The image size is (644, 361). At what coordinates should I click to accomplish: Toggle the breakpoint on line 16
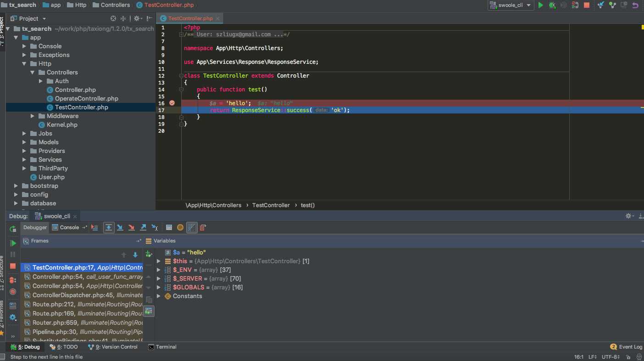tap(172, 103)
